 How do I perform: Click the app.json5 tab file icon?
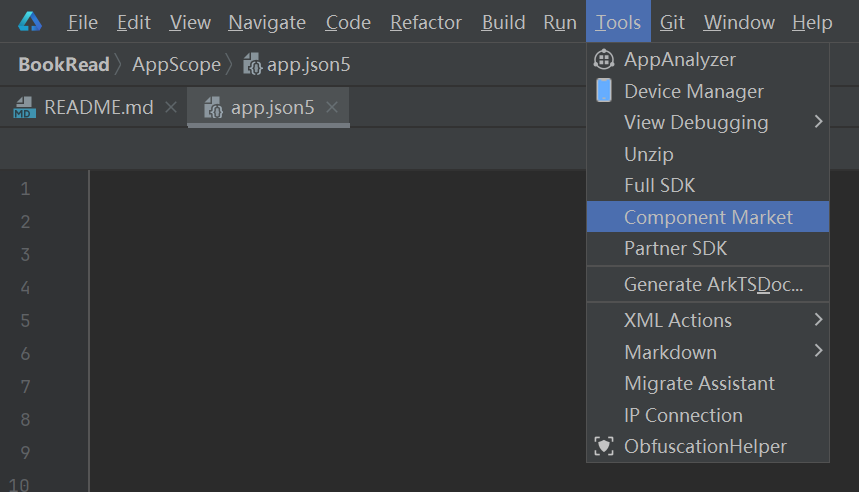pyautogui.click(x=213, y=108)
